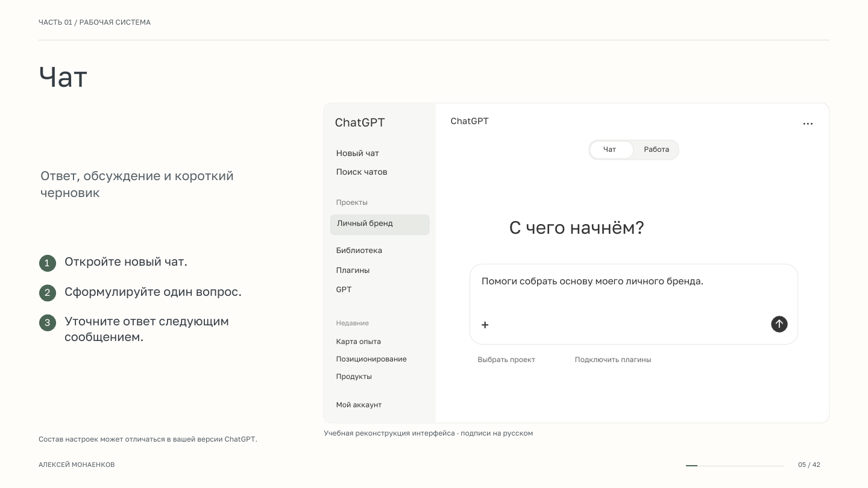Image resolution: width=868 pixels, height=488 pixels.
Task: Switch to the Работа mode toggle
Action: 656,150
